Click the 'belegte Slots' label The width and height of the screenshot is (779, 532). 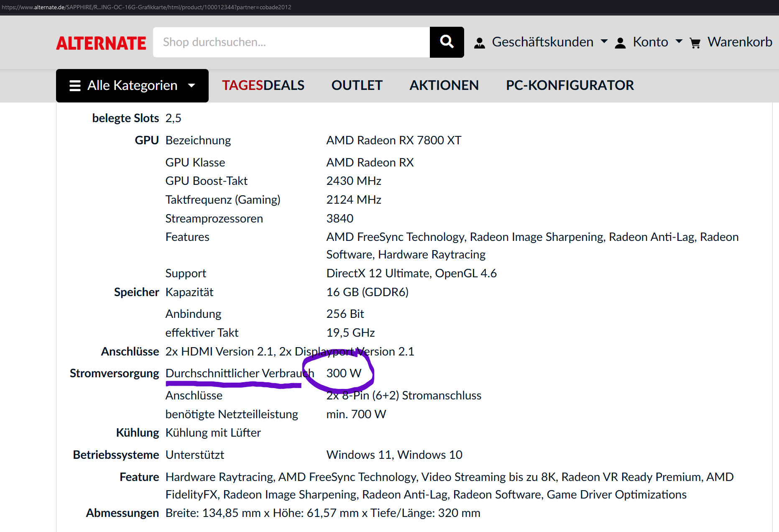pos(125,118)
